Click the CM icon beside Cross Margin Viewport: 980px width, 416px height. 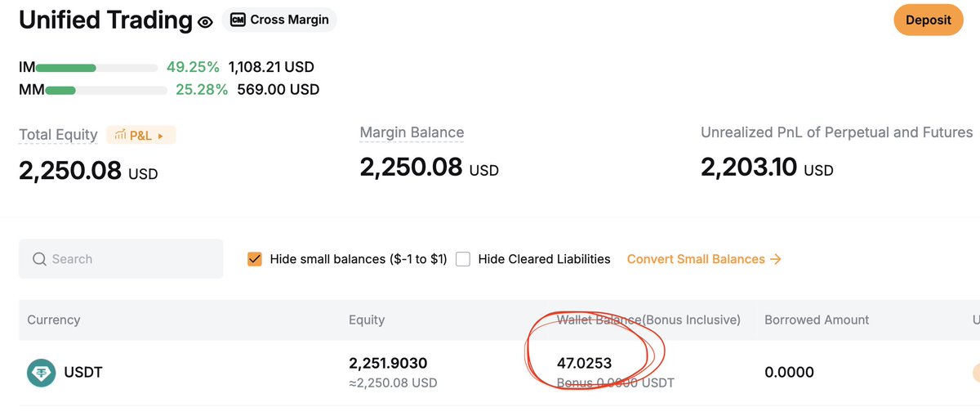pos(238,20)
